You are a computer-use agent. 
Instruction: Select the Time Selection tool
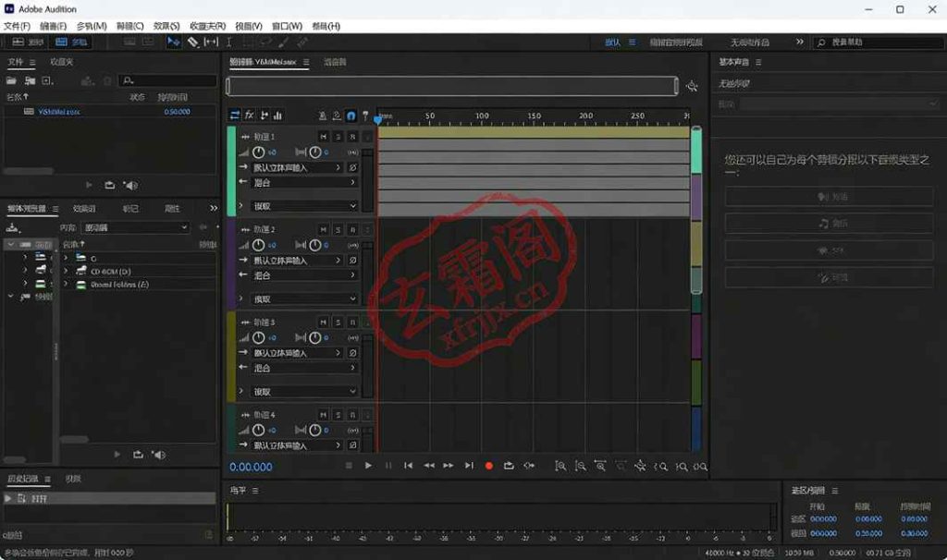[229, 42]
